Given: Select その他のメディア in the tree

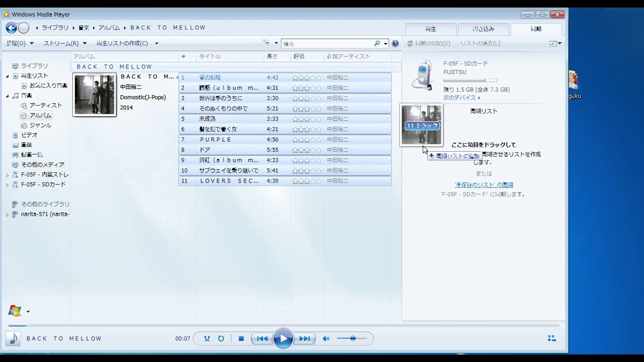Looking at the screenshot, I should pos(42,165).
